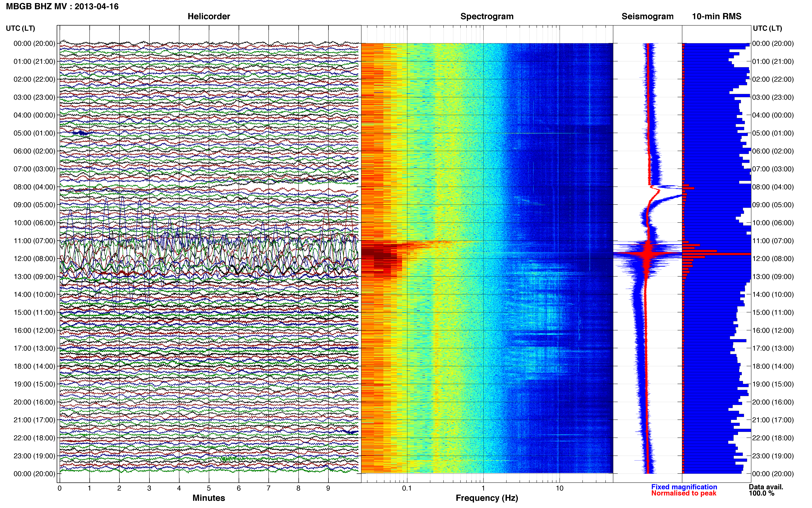Click RMS-side time label 10:00 (06:00)

click(773, 223)
